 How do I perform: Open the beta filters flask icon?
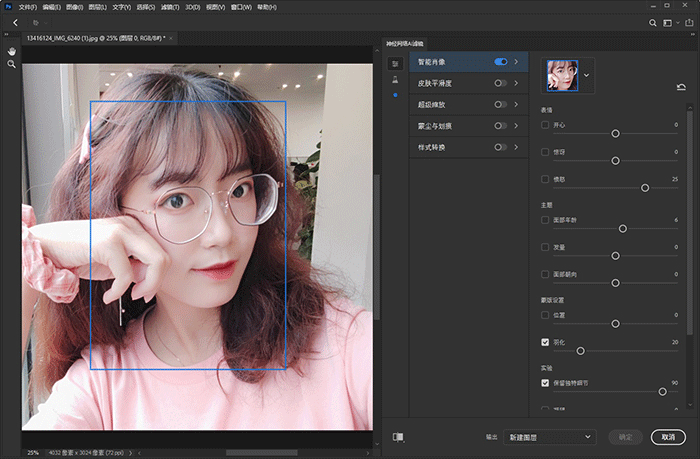[x=395, y=79]
